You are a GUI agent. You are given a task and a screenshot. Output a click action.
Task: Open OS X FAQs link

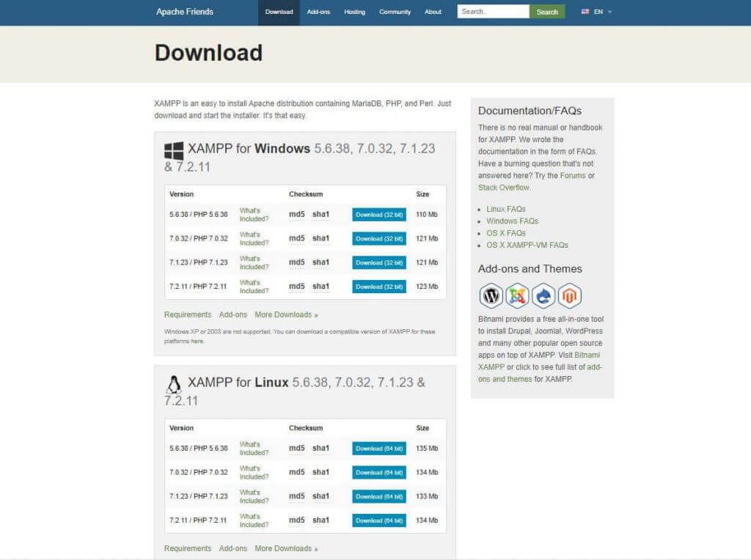[506, 233]
